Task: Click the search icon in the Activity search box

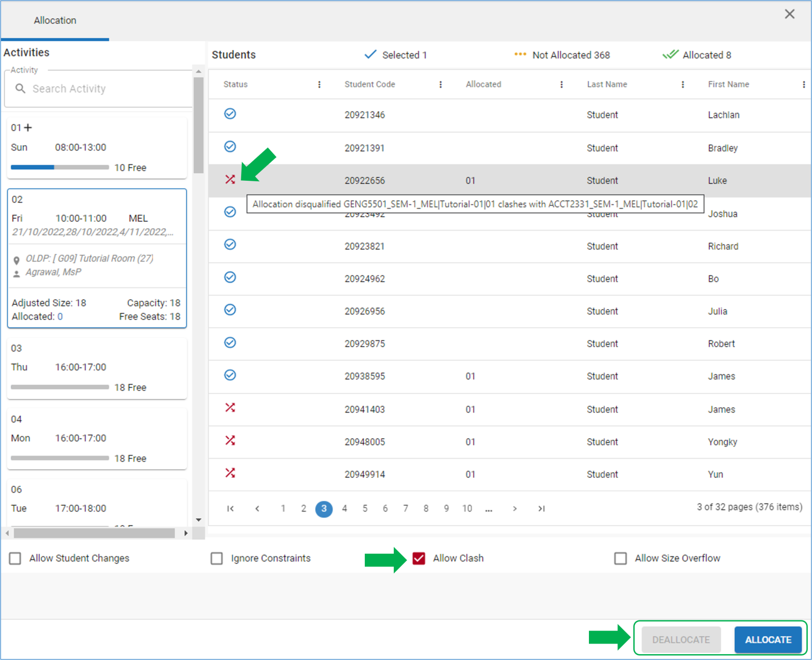Action: coord(20,89)
